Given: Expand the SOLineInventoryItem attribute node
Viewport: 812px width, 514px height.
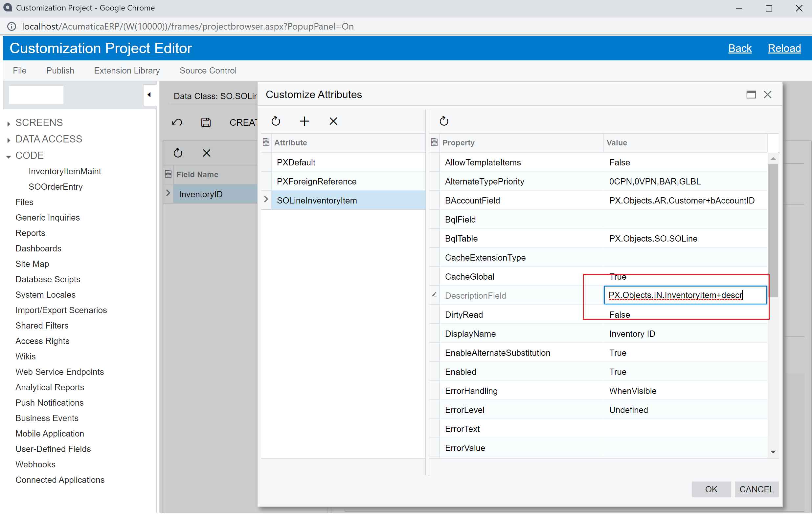Looking at the screenshot, I should point(266,201).
